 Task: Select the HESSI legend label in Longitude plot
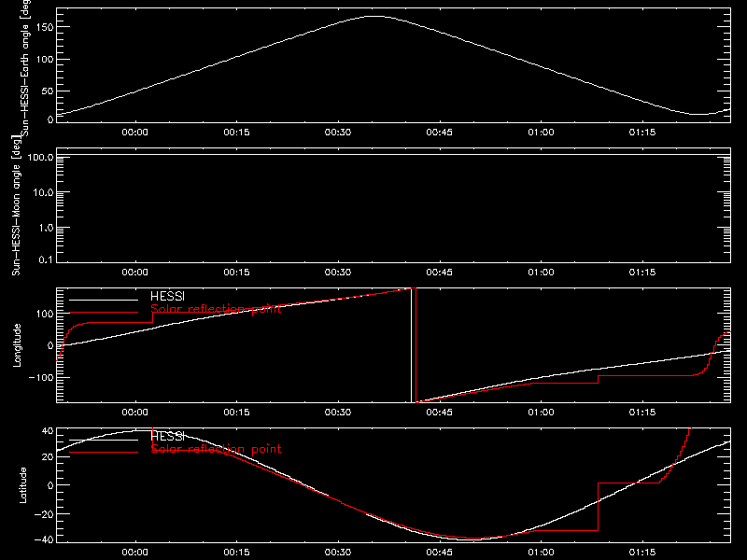pyautogui.click(x=167, y=296)
